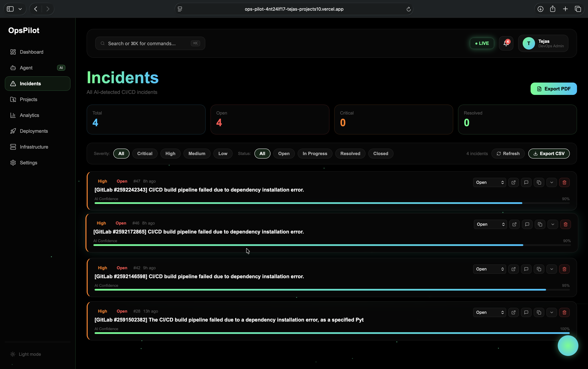588x369 pixels.
Task: Refresh the incidents list
Action: pos(508,154)
